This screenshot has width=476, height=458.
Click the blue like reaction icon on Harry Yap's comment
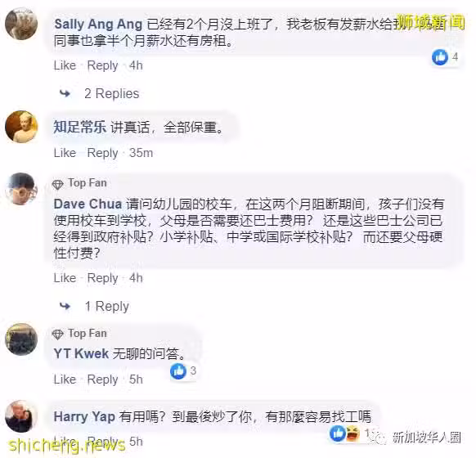click(x=338, y=433)
